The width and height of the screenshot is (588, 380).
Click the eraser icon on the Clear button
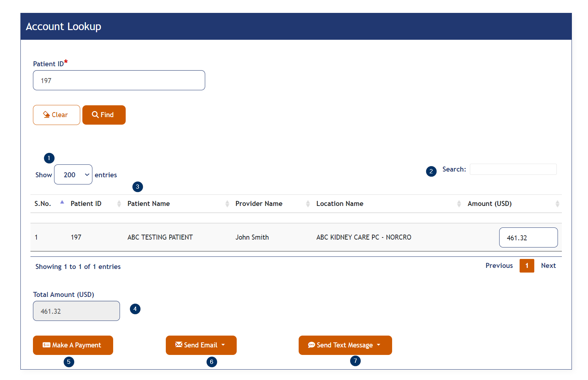[x=47, y=115]
